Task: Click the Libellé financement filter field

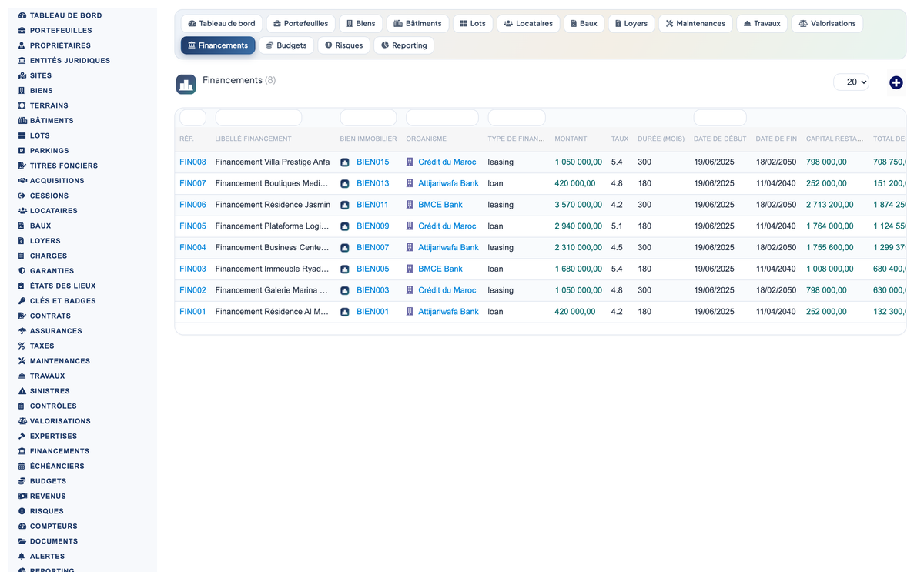Action: 258,118
